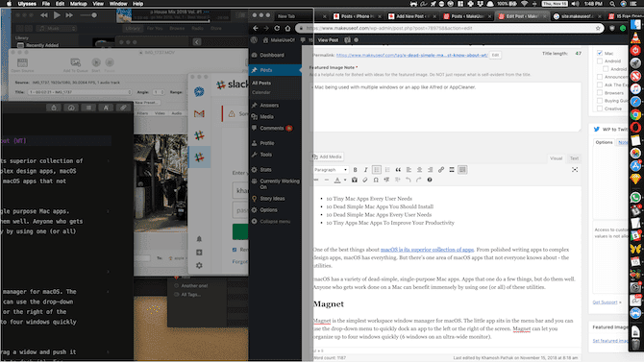Select the Options tab in WP to Twitter
The image size is (644, 362).
604,142
